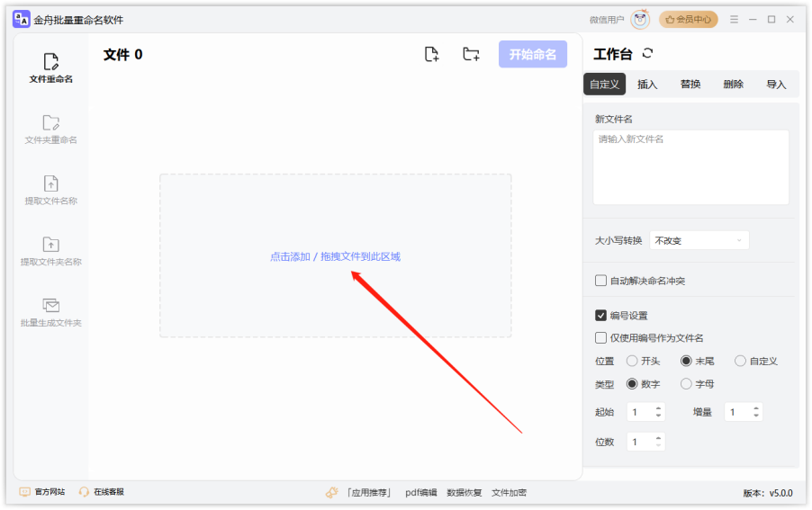Select the 开头 position radio button

(632, 361)
